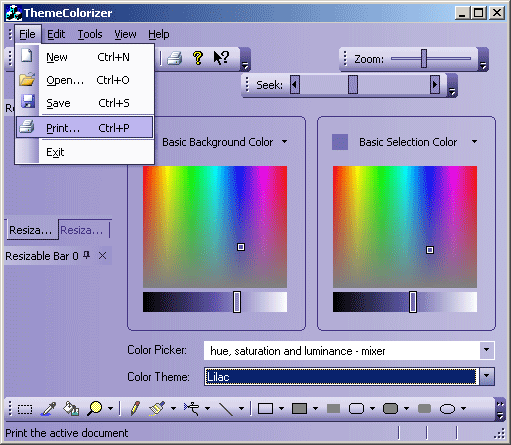Click the Seek scrollbar thumb
This screenshot has width=511, height=445.
[x=353, y=85]
